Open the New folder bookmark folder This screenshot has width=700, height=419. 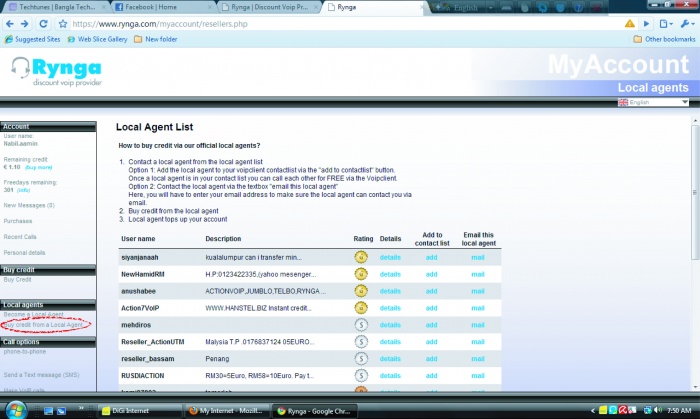tap(156, 39)
